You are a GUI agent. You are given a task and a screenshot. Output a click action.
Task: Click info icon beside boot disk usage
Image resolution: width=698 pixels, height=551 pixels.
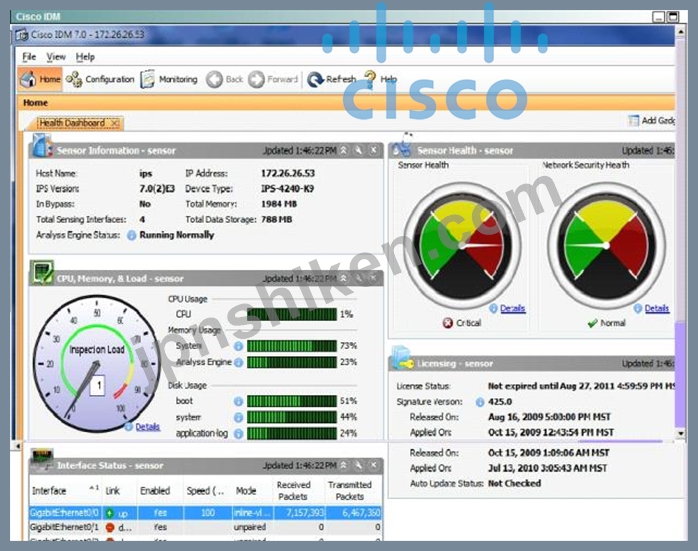click(239, 401)
